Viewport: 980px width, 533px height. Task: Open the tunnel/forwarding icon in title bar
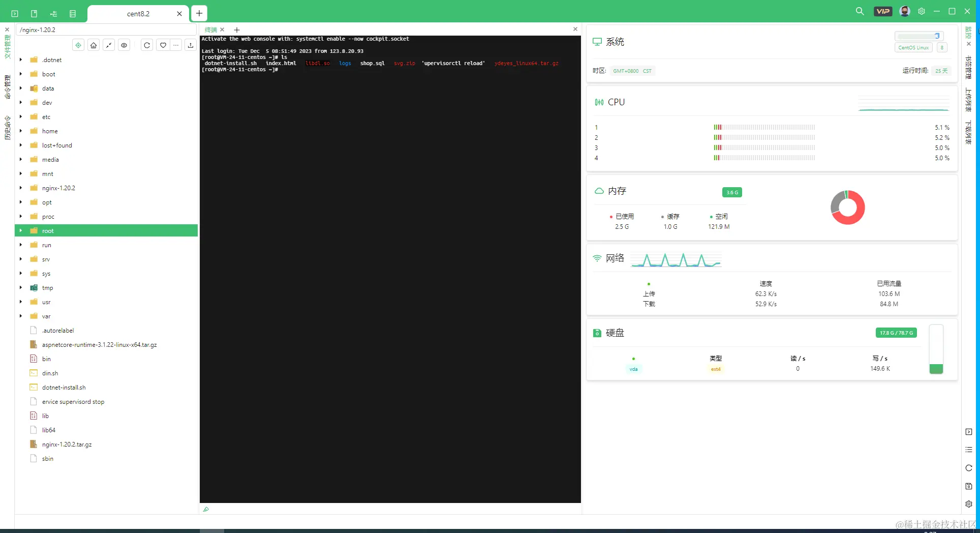(x=53, y=14)
